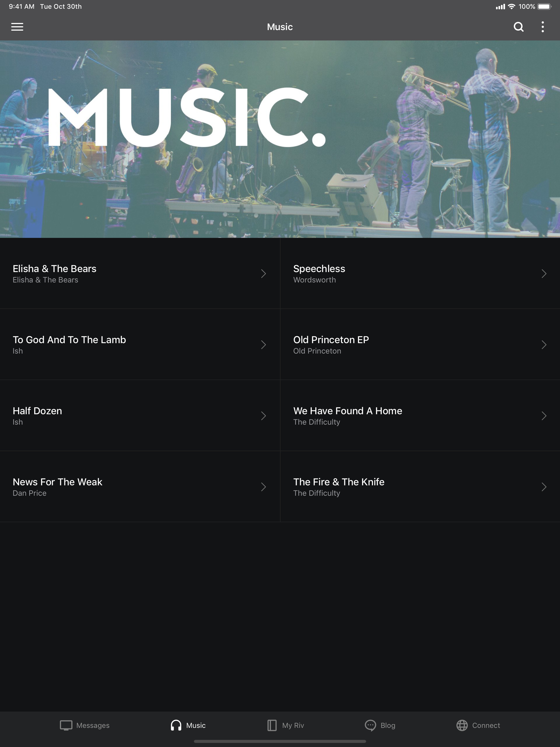Open The Fire & The Knife via its chevron
Image resolution: width=560 pixels, height=747 pixels.
(x=544, y=487)
